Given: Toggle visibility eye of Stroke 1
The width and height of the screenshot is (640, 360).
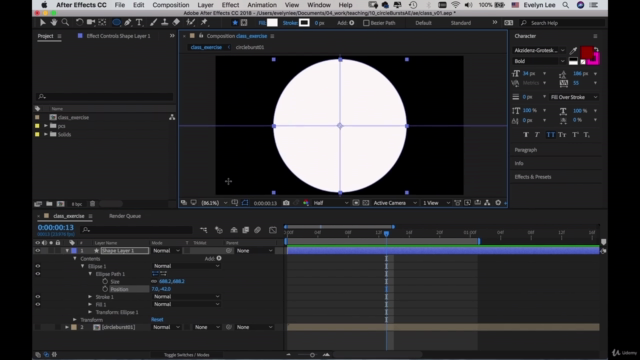Looking at the screenshot, I should coord(38,297).
